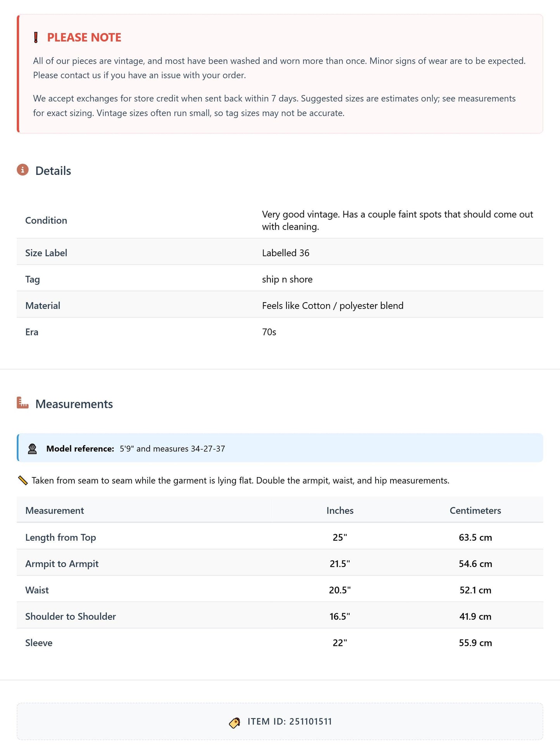This screenshot has width=560, height=754.
Task: Click the item ID price tag icon
Action: click(x=235, y=723)
